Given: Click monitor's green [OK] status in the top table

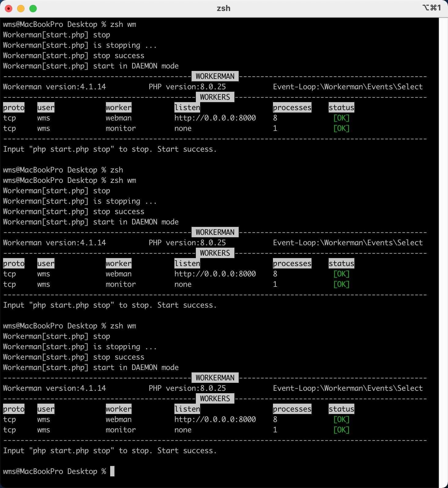Looking at the screenshot, I should [x=342, y=128].
